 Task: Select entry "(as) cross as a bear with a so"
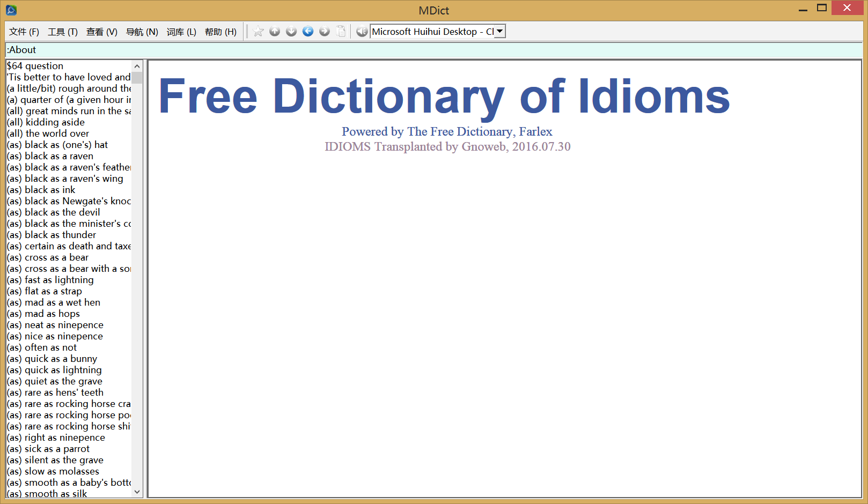click(x=69, y=269)
